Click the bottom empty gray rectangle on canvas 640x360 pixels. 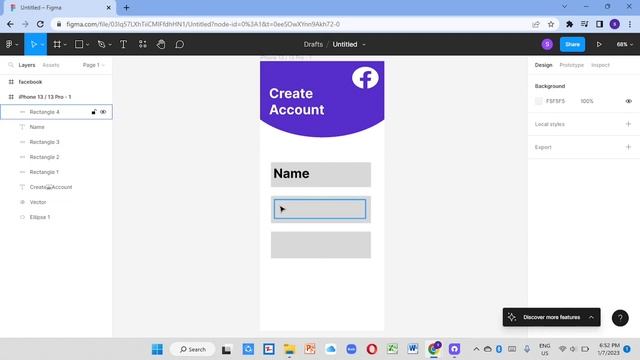(x=321, y=245)
